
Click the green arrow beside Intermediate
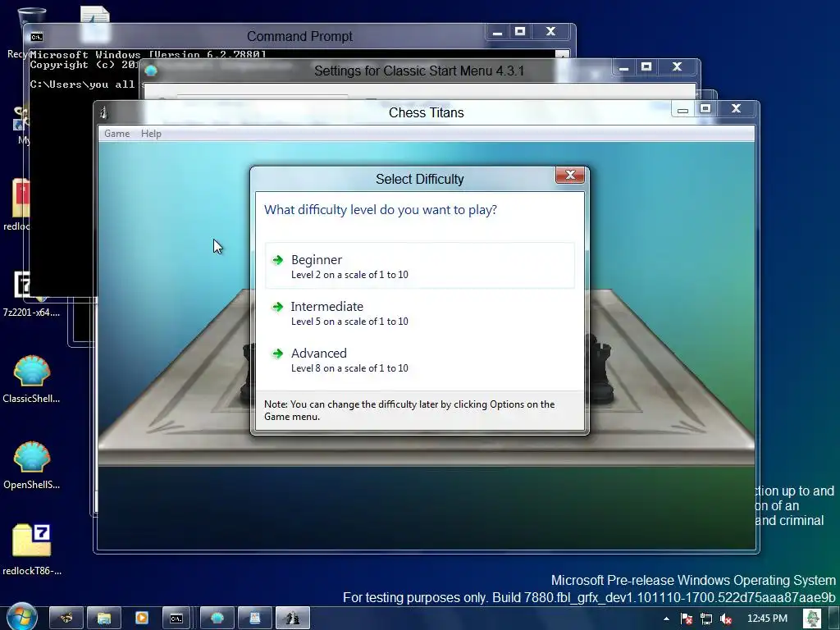[x=277, y=307]
